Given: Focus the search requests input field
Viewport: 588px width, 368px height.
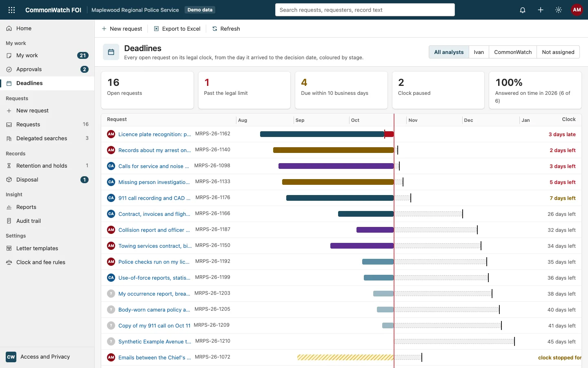Looking at the screenshot, I should [x=365, y=10].
